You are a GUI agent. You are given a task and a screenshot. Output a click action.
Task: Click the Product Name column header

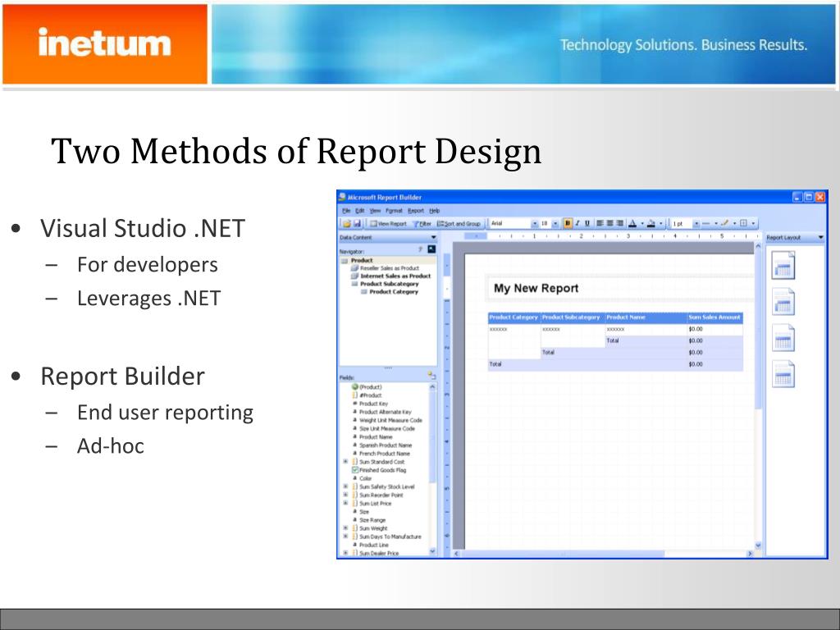[646, 317]
